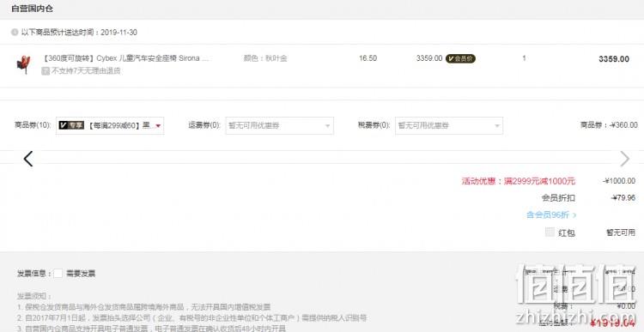Viewport: 644px width, 332px height.
Task: Open the 商品券 coupon dropdown
Action: tap(110, 125)
